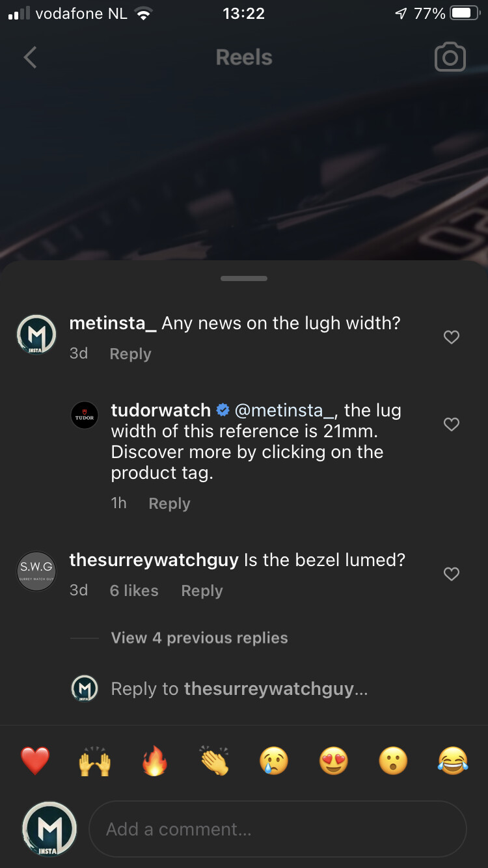Open the 6 likes list

(134, 591)
